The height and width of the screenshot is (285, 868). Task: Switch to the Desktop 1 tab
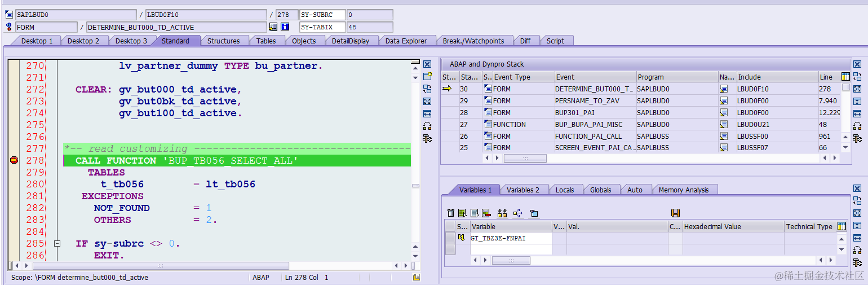(x=37, y=41)
